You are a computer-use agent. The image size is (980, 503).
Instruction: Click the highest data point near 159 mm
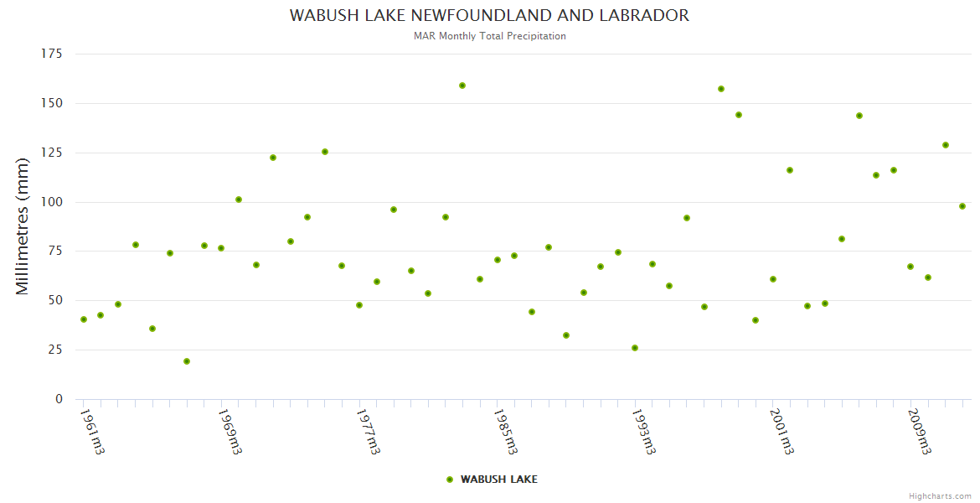tap(462, 86)
